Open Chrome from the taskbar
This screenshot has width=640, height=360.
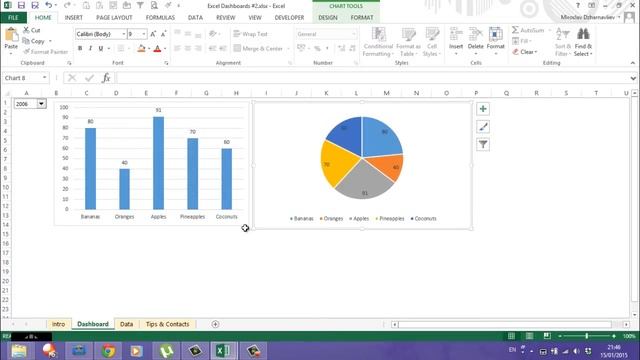109,351
